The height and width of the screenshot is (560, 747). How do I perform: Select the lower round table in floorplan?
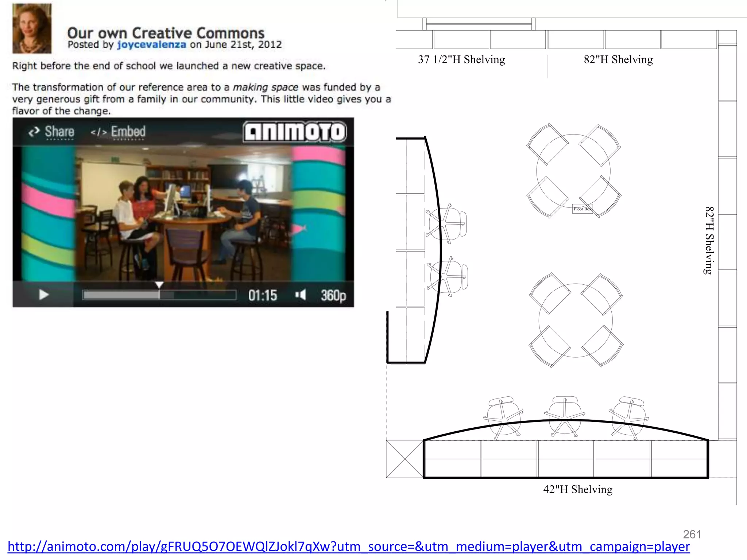(575, 320)
